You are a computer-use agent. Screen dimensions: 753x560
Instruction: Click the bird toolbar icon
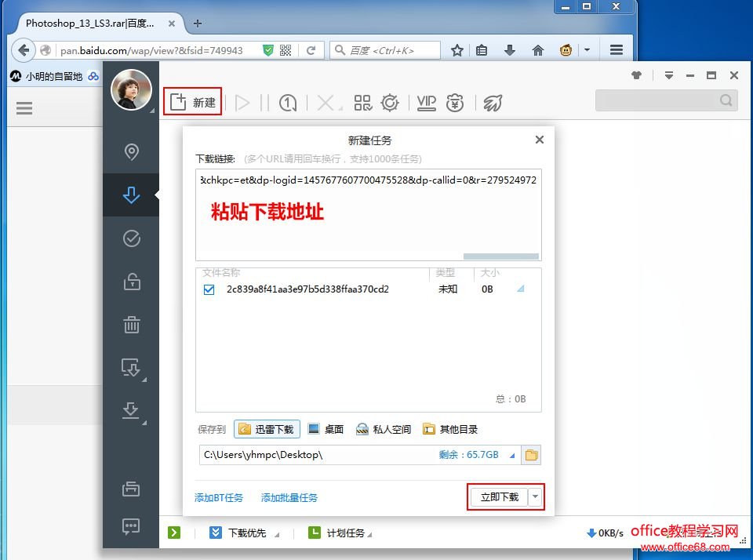pyautogui.click(x=493, y=103)
